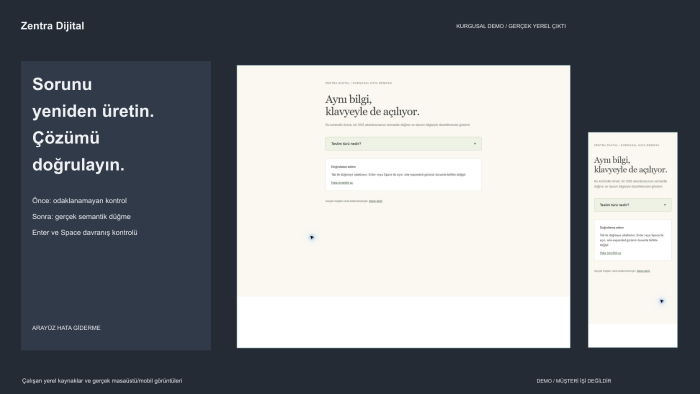This screenshot has width=700, height=394.
Task: Select the "Sorunu yeniden üretin. Çözümü doğrulayın." headline
Action: (93, 124)
